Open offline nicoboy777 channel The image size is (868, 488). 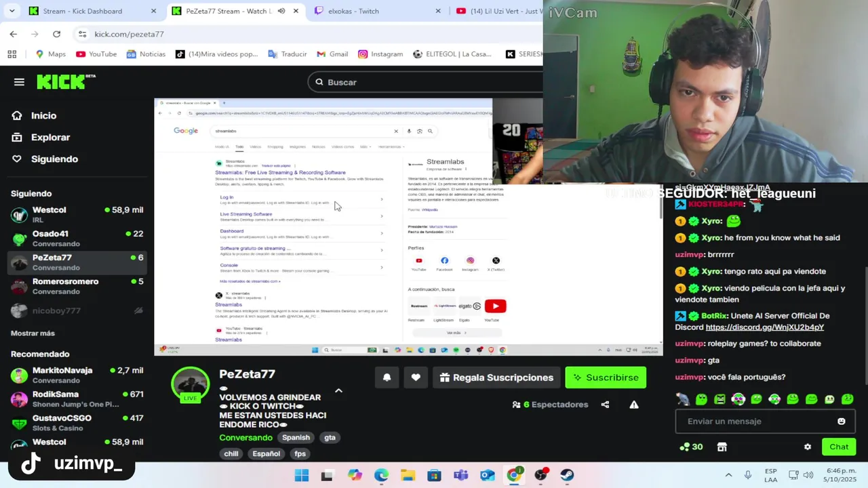77,310
